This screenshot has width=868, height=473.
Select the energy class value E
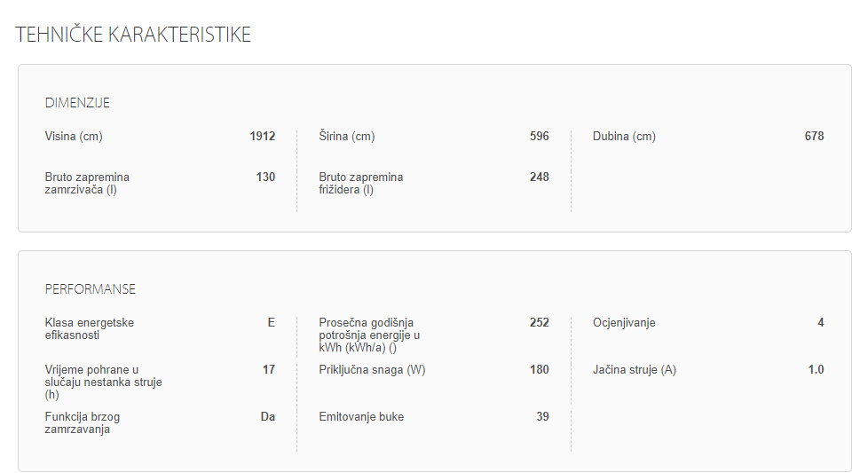pyautogui.click(x=271, y=323)
